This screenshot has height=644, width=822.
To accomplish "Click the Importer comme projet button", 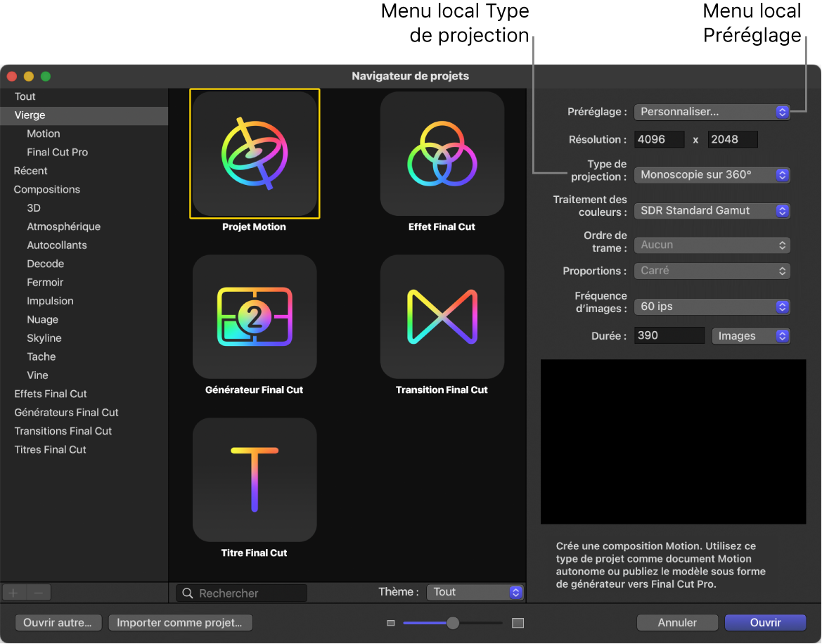I will coord(180,622).
